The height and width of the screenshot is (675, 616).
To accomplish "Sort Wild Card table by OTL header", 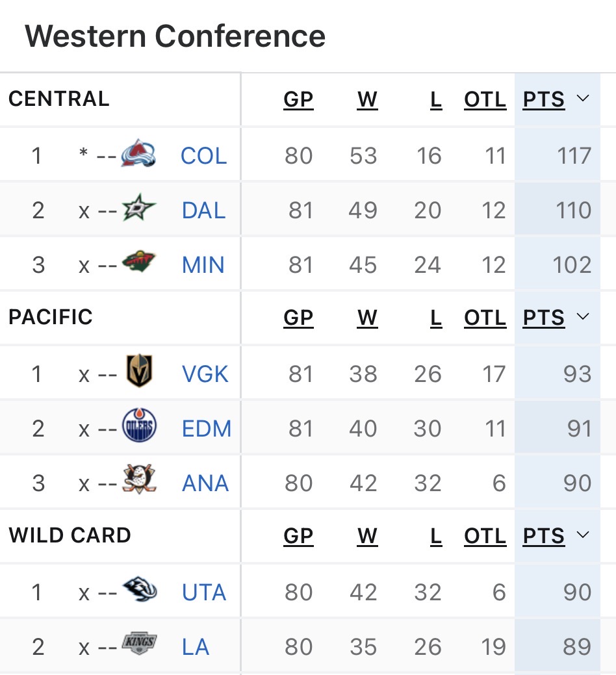I will tap(485, 536).
